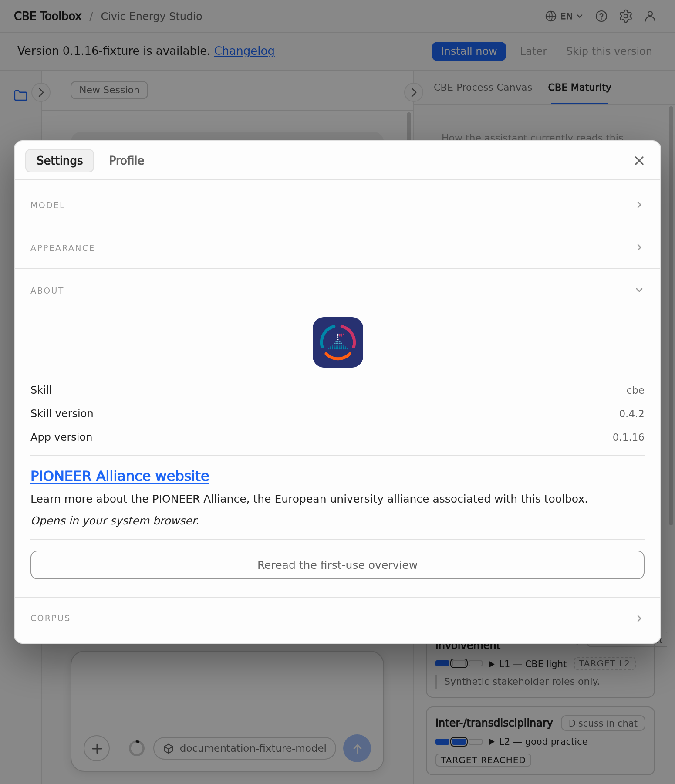Click the folder icon in the sidebar
This screenshot has width=675, height=784.
[x=21, y=95]
